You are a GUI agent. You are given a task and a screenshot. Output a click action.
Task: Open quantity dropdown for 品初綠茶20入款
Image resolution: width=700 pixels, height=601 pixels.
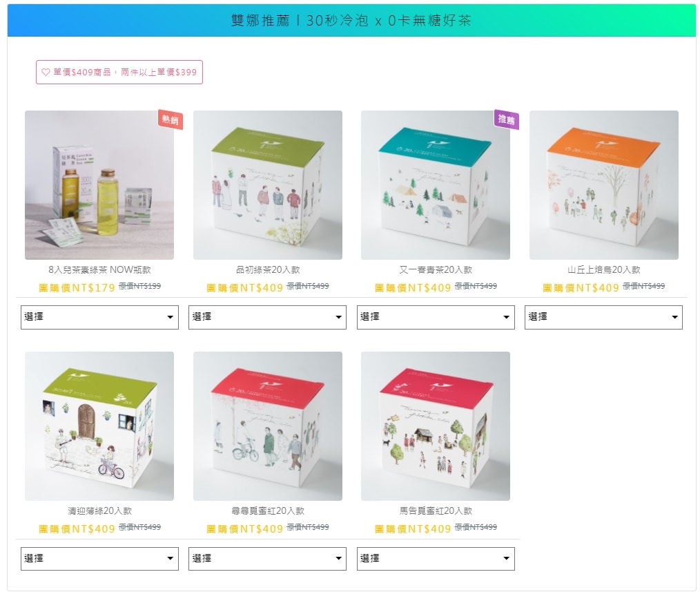267,317
